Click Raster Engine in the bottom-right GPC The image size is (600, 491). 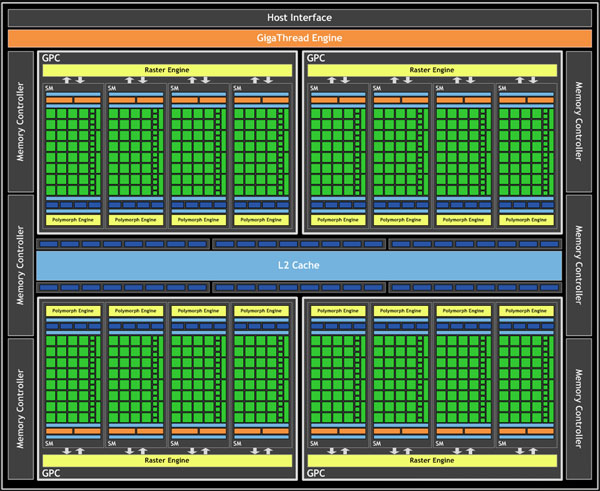tap(433, 461)
